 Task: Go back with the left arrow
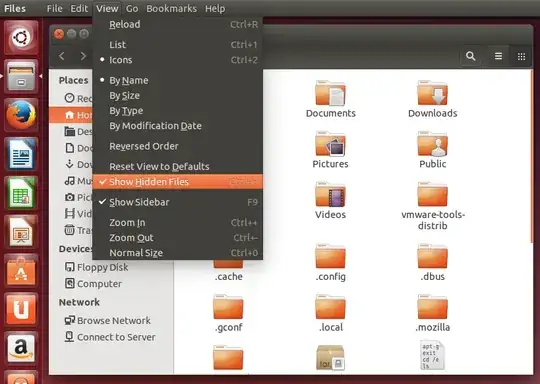click(62, 56)
